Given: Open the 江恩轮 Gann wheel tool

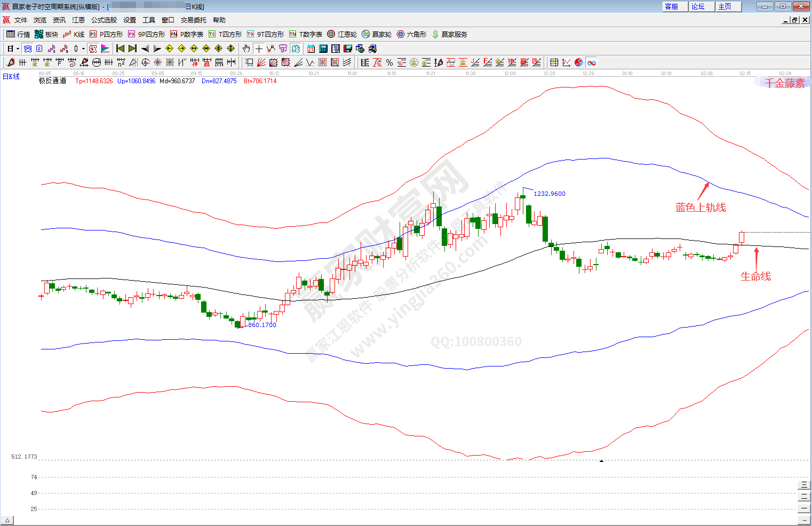Looking at the screenshot, I should point(342,34).
